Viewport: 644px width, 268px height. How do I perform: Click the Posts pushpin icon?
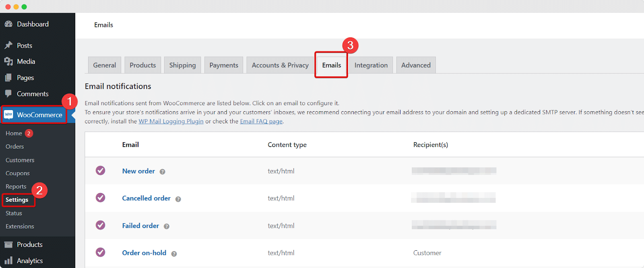(8, 45)
